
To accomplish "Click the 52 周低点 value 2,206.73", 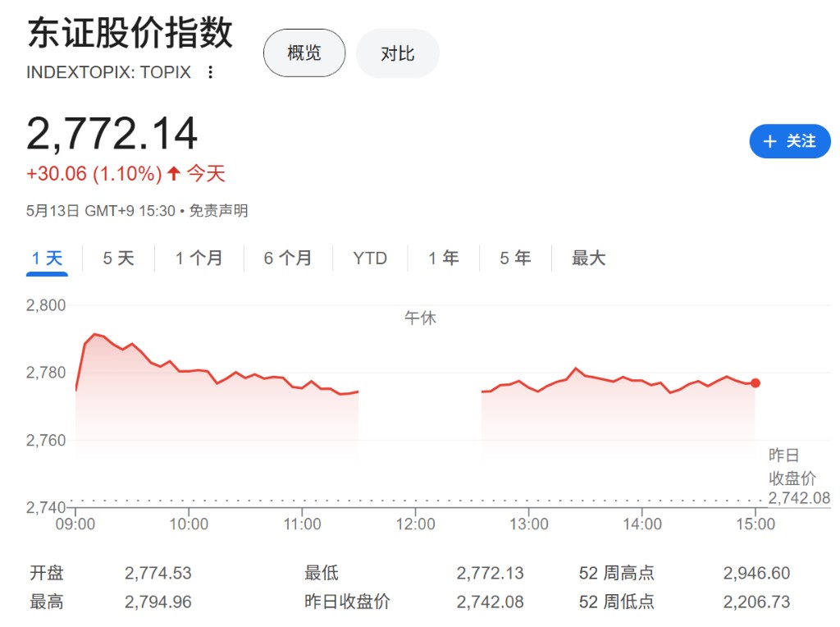I will pos(756,602).
